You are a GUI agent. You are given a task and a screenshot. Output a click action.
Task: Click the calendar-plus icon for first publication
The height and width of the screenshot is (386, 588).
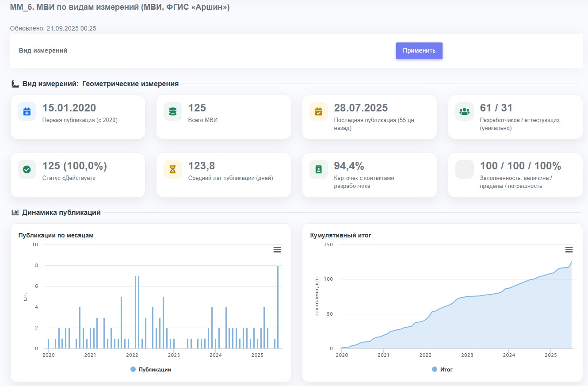click(27, 111)
